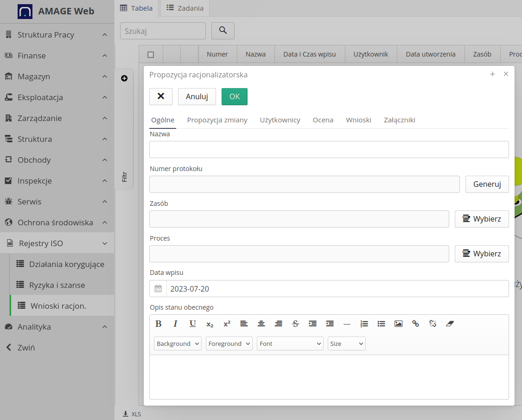Open the Foreground color dropdown

229,344
